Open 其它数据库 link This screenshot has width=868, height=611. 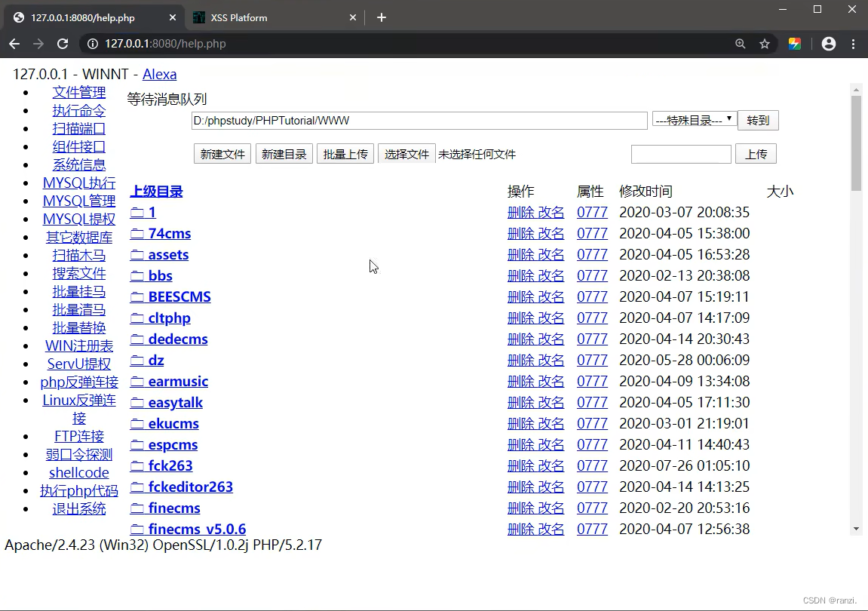79,238
